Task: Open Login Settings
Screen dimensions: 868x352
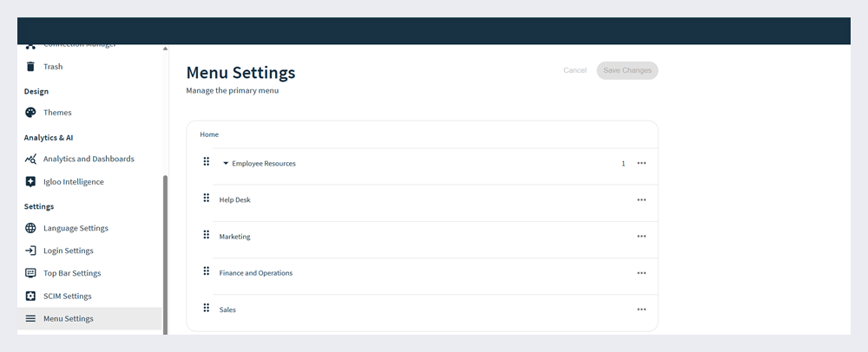Action: 68,251
